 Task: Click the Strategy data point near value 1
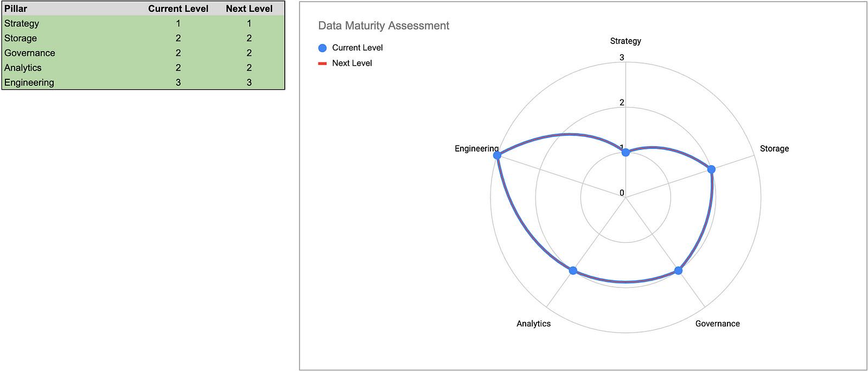[x=626, y=153]
